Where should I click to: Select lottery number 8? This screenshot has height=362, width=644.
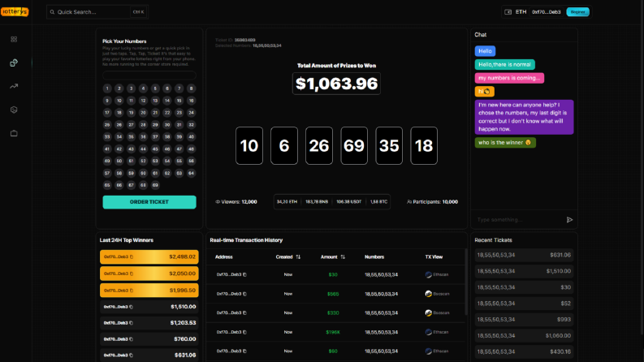[x=192, y=88]
